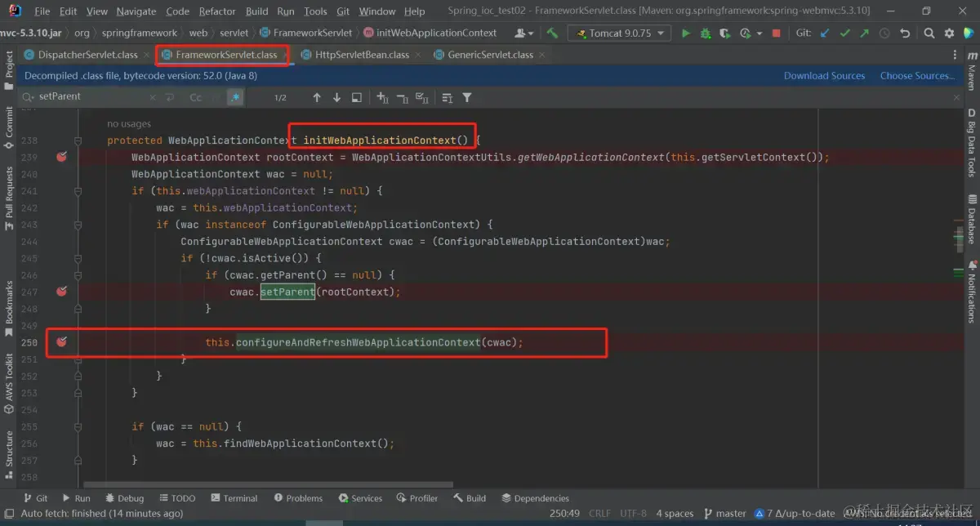The width and height of the screenshot is (980, 526).
Task: Toggle breakpoint on line 250
Action: (61, 342)
